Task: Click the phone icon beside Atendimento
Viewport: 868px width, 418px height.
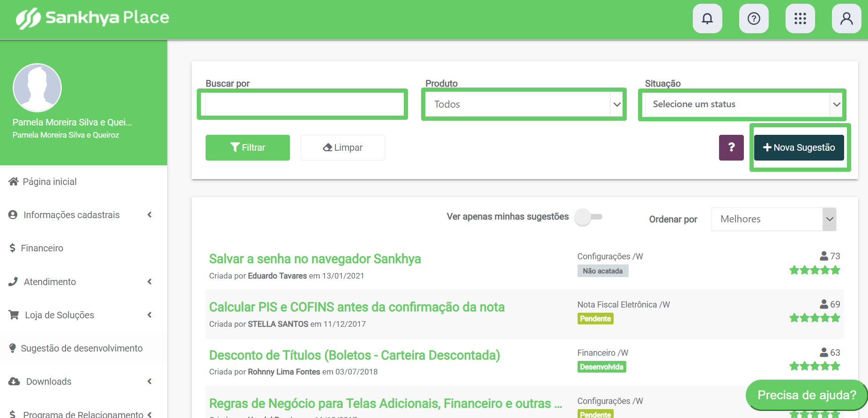Action: click(13, 282)
